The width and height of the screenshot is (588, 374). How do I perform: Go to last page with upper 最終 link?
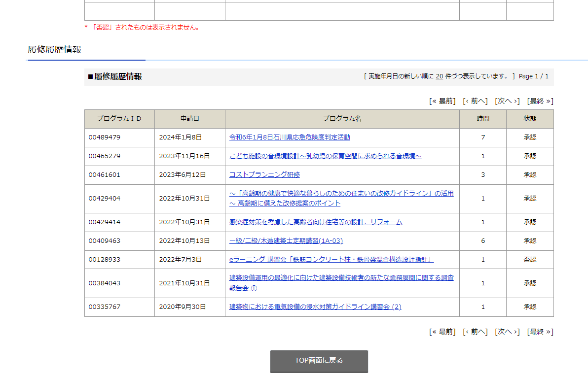(540, 101)
